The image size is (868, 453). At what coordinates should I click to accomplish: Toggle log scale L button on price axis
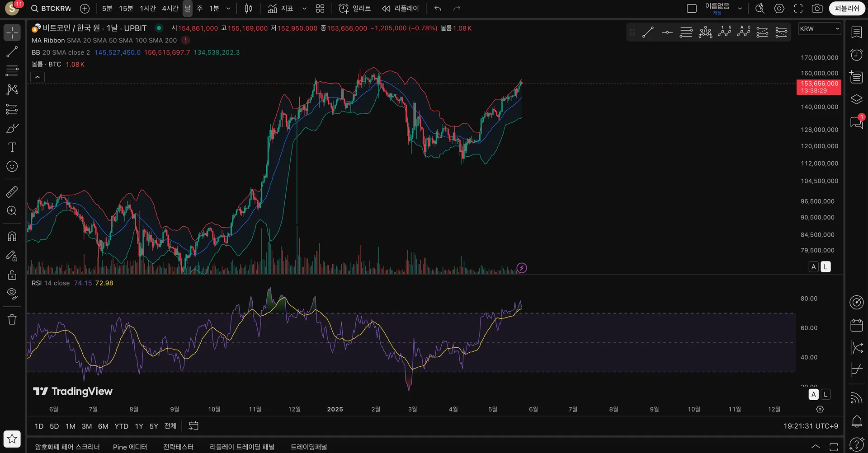[826, 267]
